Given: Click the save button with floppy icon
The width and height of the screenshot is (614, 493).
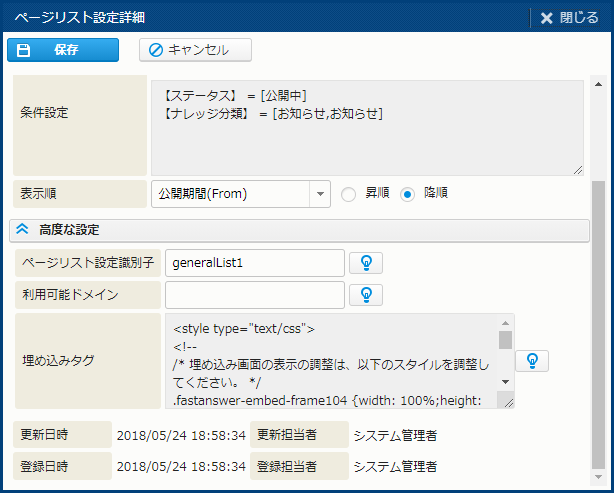Looking at the screenshot, I should 63,50.
